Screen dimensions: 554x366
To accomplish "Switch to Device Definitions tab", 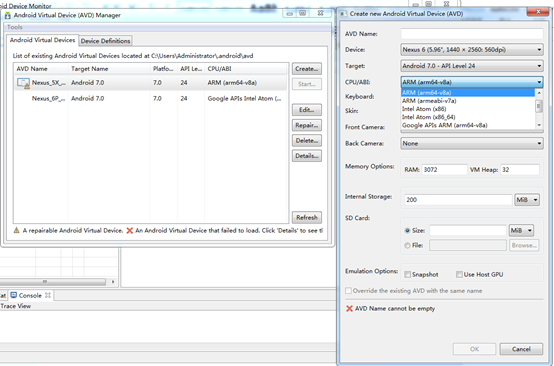I will click(x=105, y=41).
